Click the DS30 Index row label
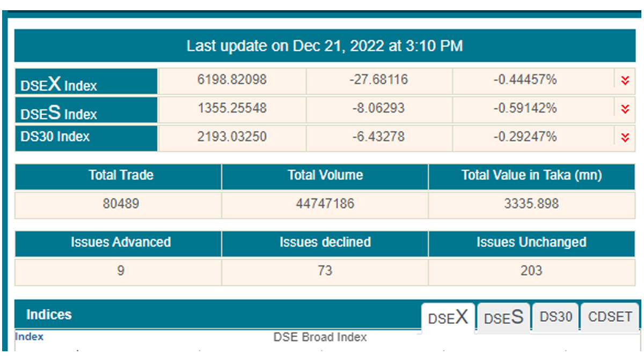Screen dimensions: 644x362 tap(55, 136)
